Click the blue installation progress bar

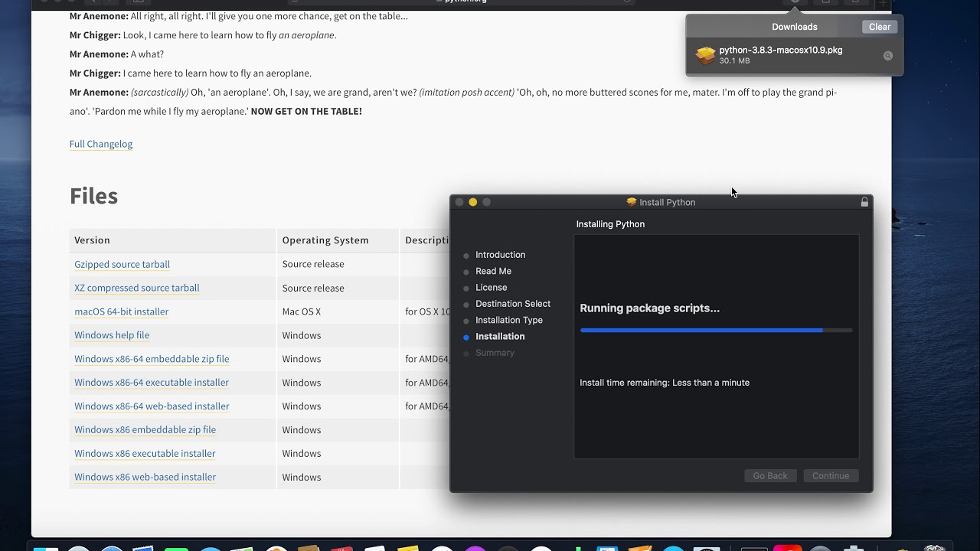tap(716, 330)
